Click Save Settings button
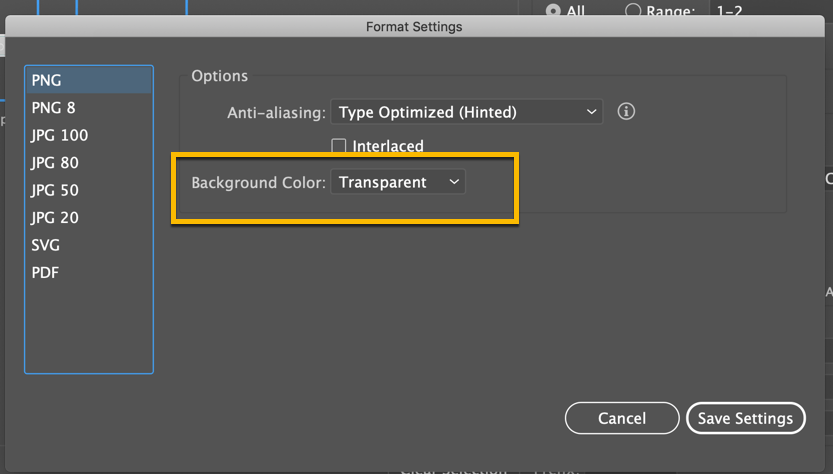Image resolution: width=833 pixels, height=474 pixels. tap(745, 418)
